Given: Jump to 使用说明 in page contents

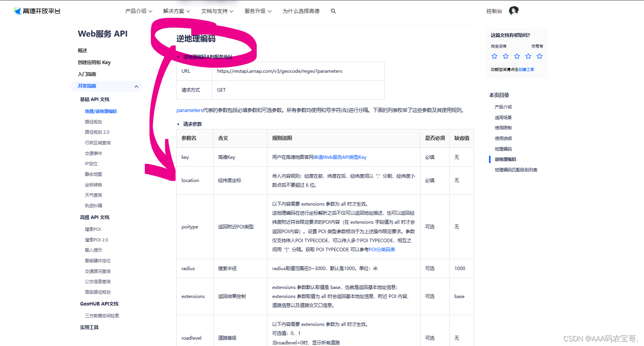Looking at the screenshot, I should tap(503, 138).
